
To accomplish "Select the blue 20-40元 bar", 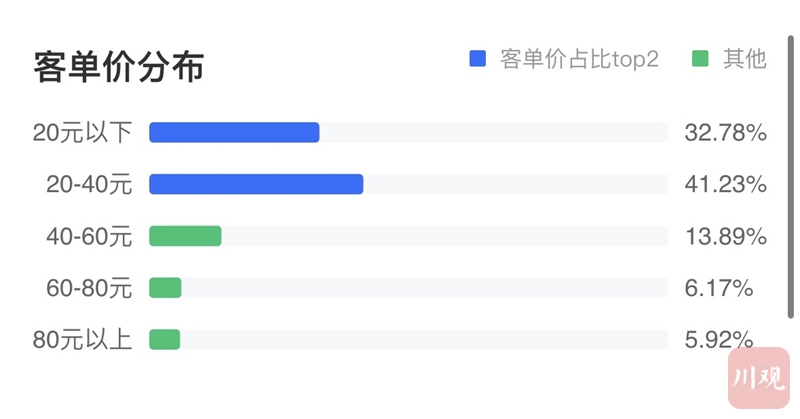I will (x=256, y=184).
